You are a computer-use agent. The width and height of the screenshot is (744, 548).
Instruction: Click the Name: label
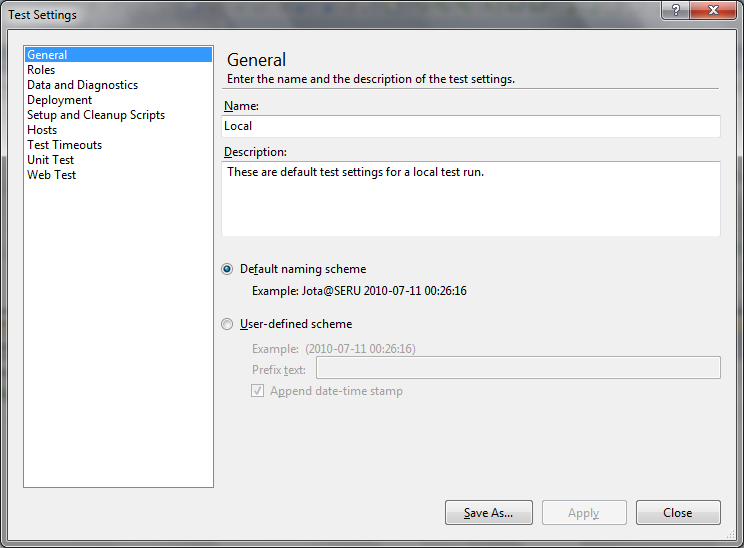[x=242, y=106]
